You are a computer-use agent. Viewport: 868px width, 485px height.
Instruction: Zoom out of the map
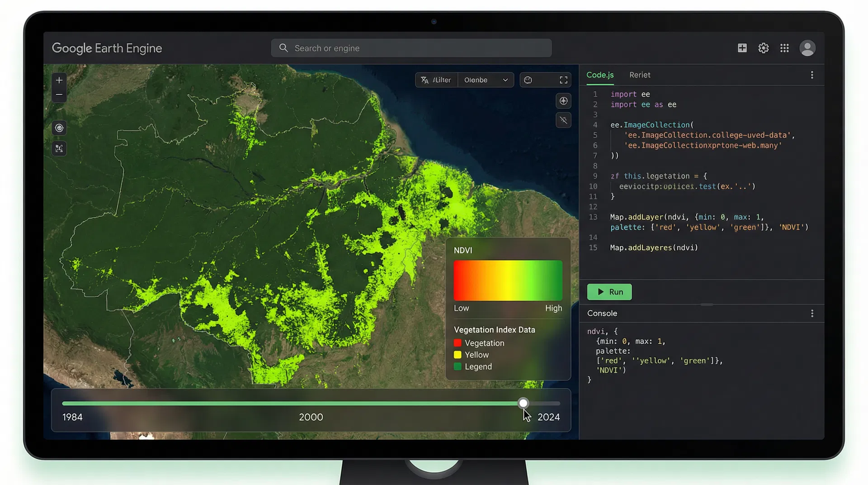click(x=59, y=95)
